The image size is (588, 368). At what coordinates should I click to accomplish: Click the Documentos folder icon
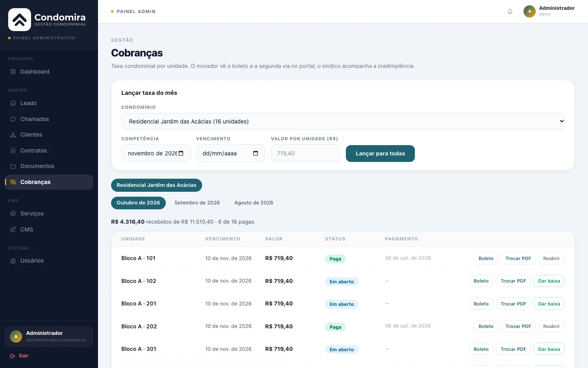(13, 166)
